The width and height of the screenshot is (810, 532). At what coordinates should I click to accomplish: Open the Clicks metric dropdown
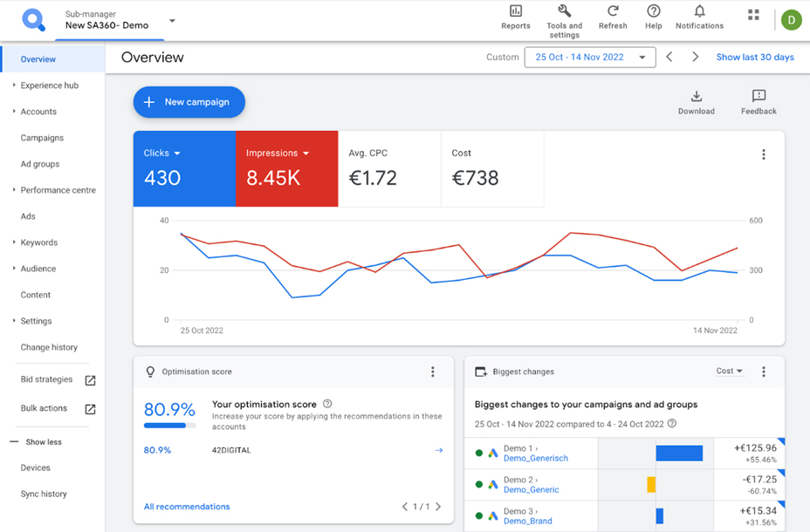161,153
